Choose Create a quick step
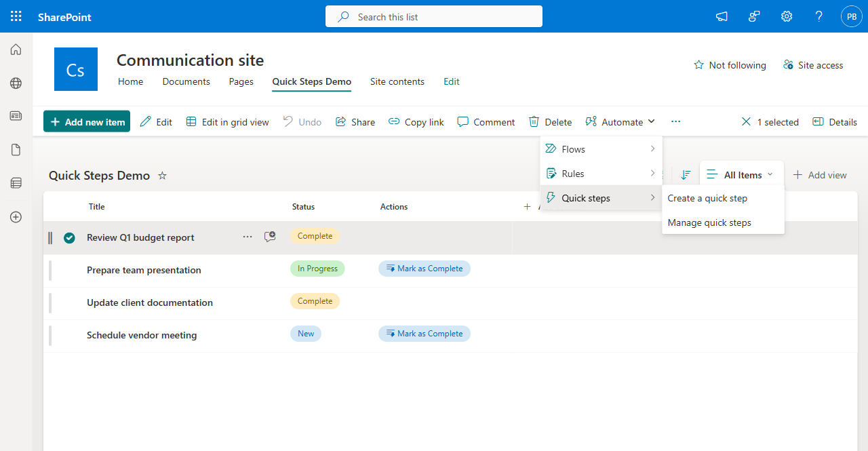Screen dimensions: 868x451 click(724, 198)
